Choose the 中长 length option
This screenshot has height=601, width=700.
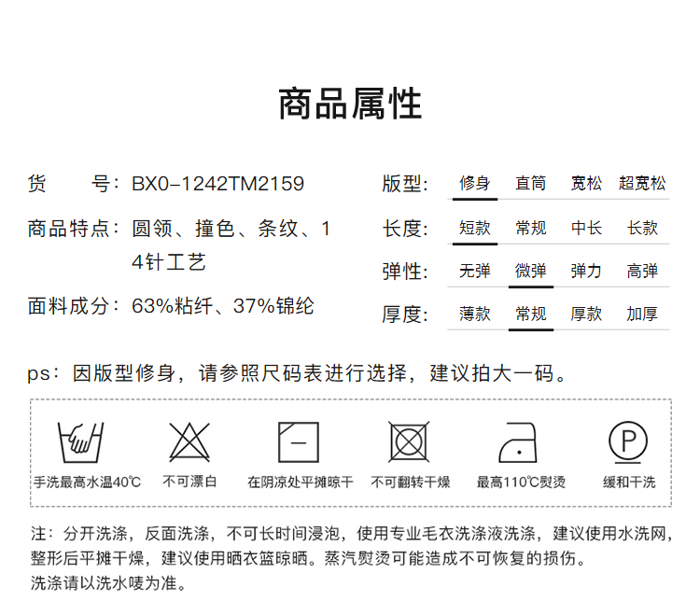pyautogui.click(x=586, y=228)
